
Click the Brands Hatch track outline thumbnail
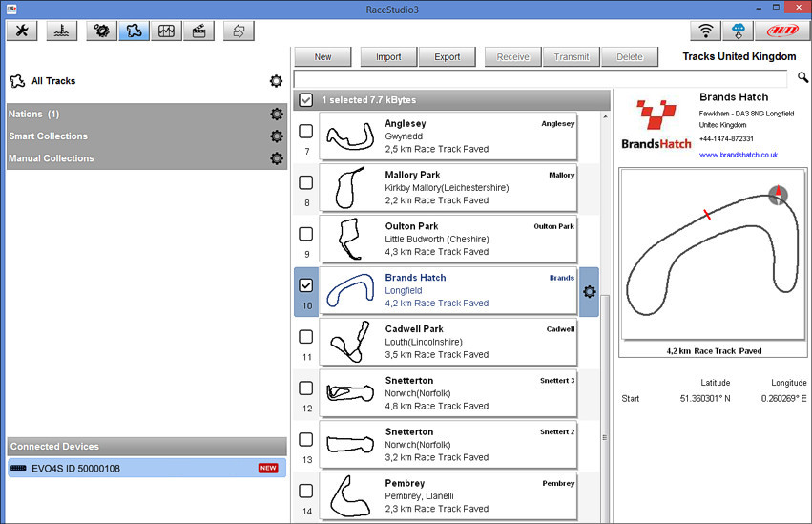tap(350, 290)
